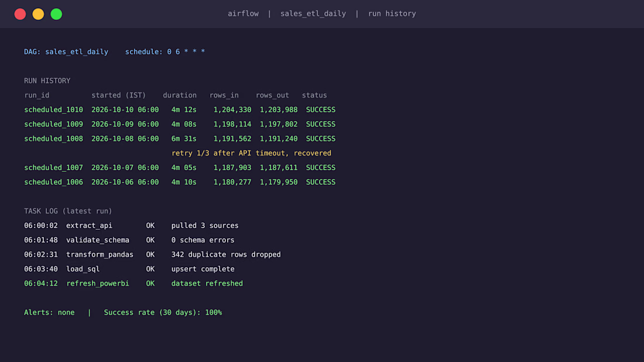Click the transform_pandas task entry
The width and height of the screenshot is (644, 362).
(x=152, y=254)
